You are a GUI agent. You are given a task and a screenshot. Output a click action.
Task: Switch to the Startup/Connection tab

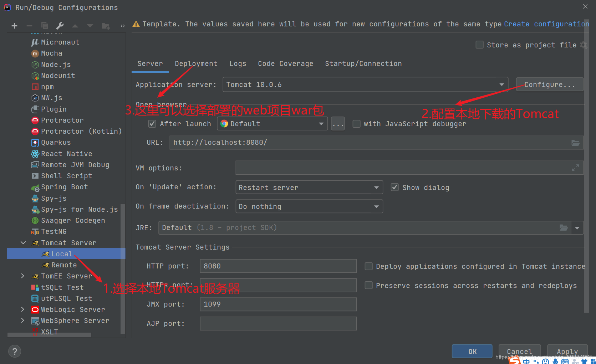click(x=363, y=63)
